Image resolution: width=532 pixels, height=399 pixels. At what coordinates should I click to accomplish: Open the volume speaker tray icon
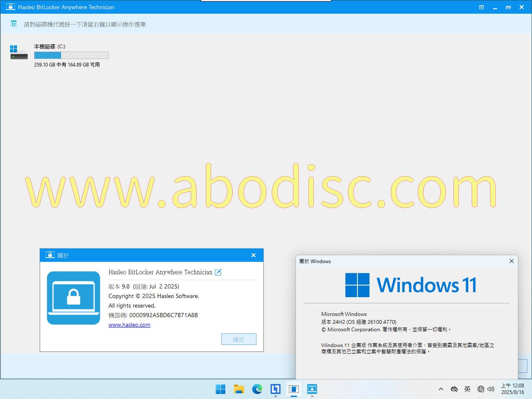point(491,389)
